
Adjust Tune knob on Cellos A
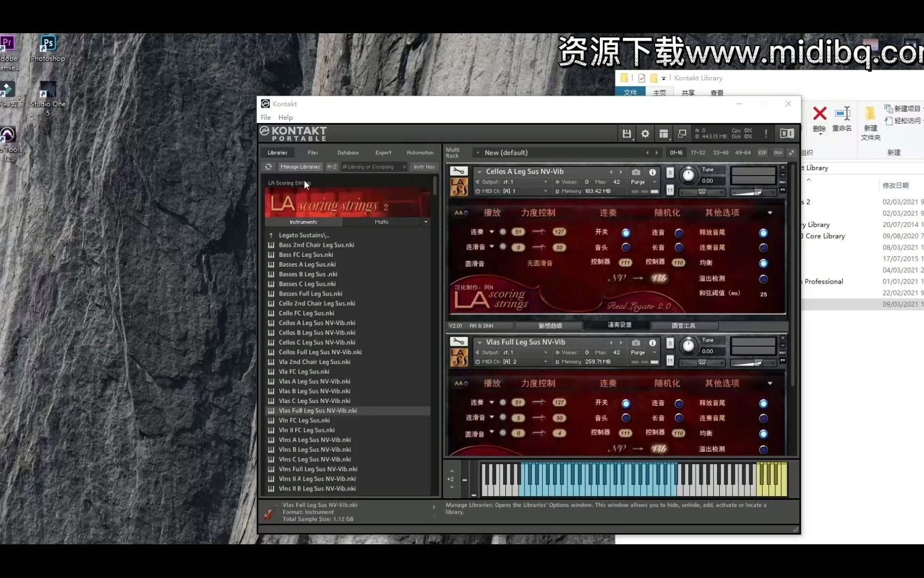coord(689,175)
